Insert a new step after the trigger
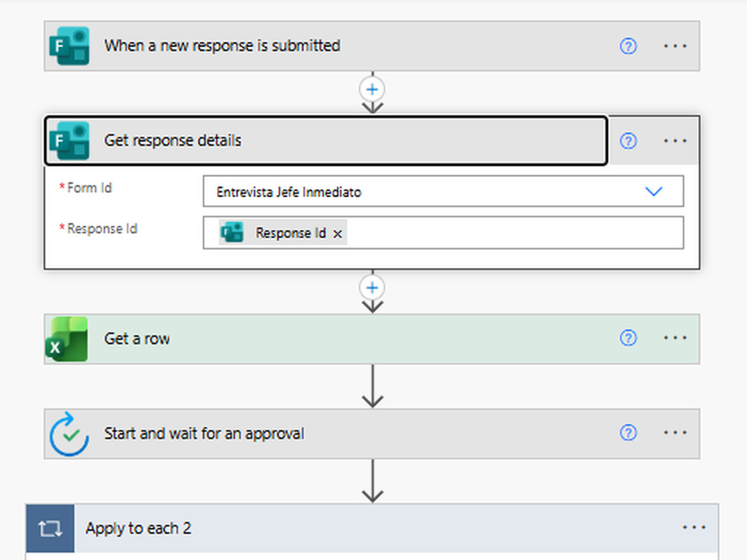747x560 pixels. pos(372,90)
